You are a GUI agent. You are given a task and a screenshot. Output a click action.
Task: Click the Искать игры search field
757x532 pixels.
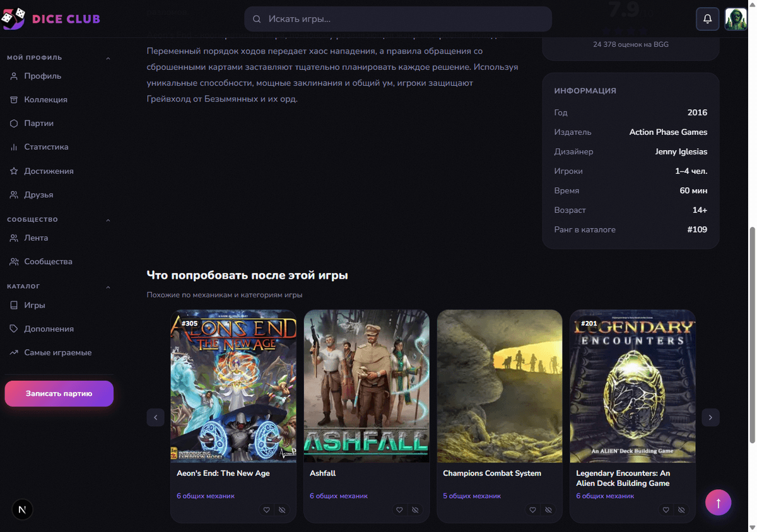(398, 19)
